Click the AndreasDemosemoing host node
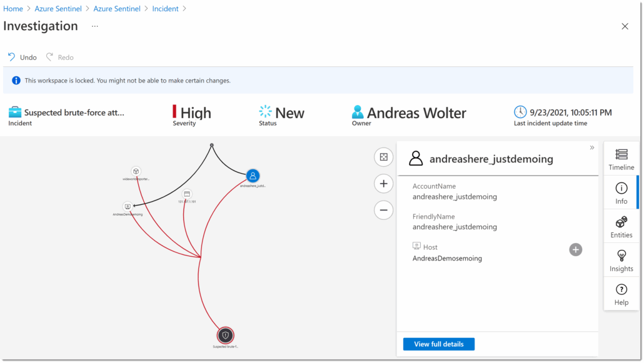The height and width of the screenshot is (363, 644). (128, 206)
